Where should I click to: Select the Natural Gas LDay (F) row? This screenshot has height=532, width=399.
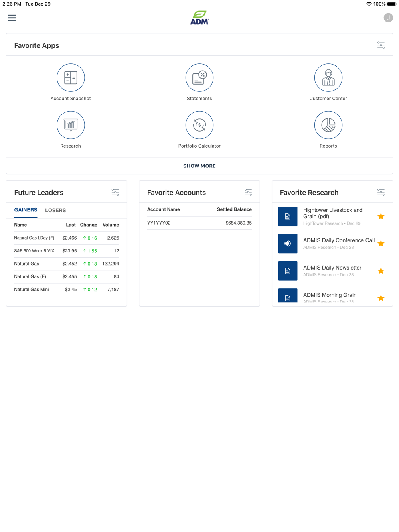pos(67,238)
